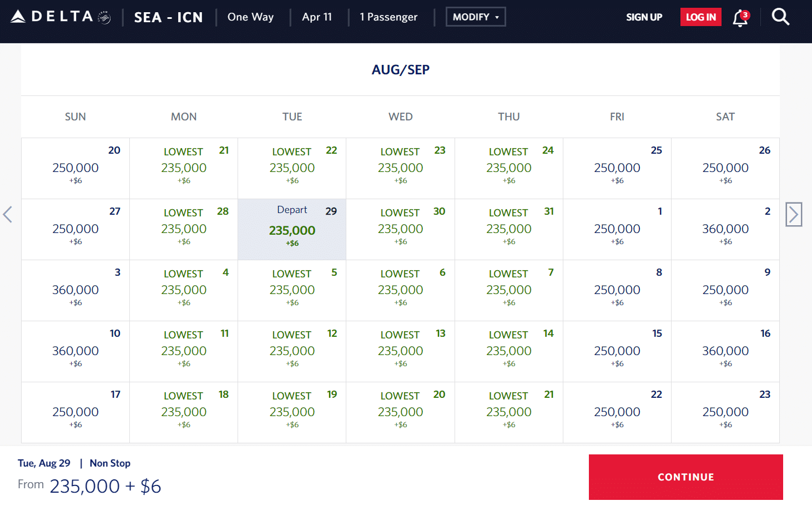Image resolution: width=812 pixels, height=506 pixels.
Task: Click the Delta logo
Action: coord(60,17)
